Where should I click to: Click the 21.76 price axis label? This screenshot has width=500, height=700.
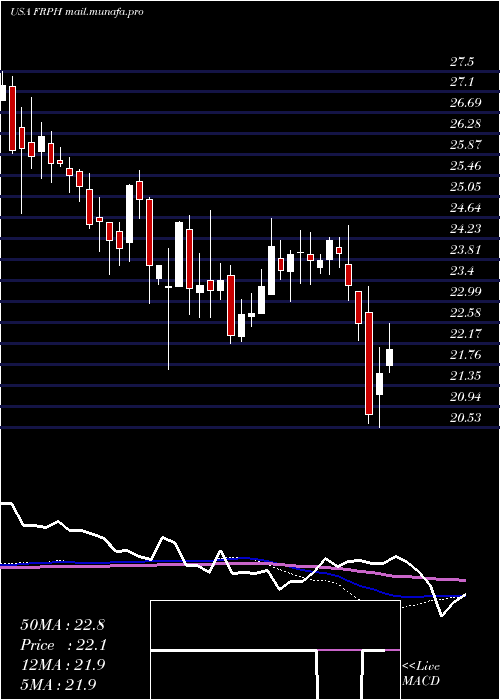tap(465, 355)
